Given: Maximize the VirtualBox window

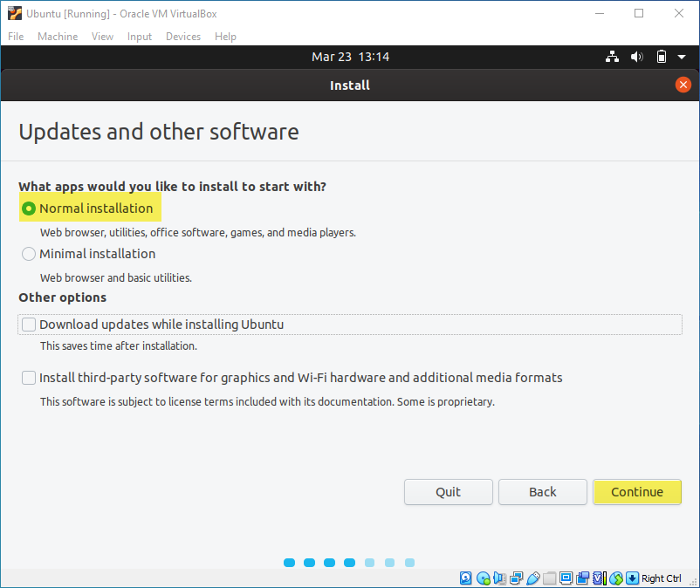Looking at the screenshot, I should 639,13.
